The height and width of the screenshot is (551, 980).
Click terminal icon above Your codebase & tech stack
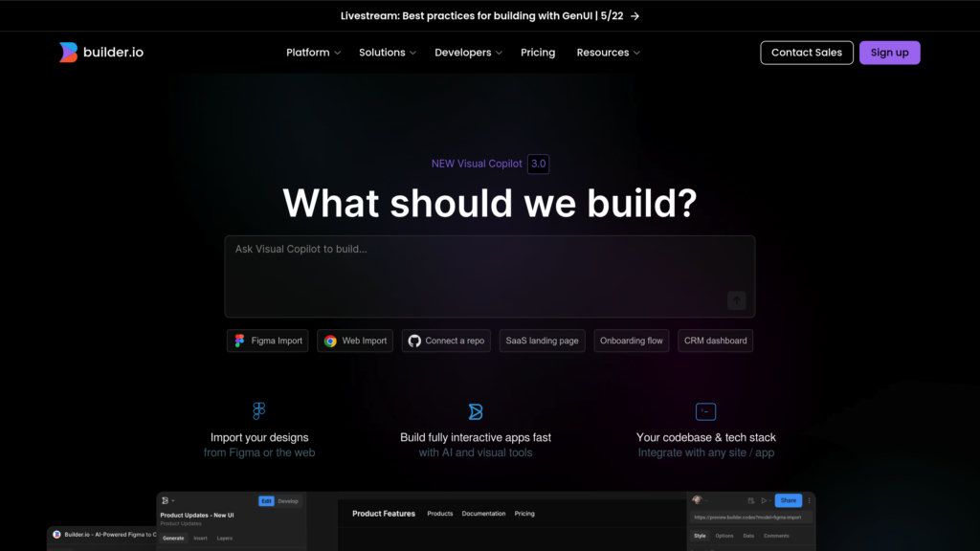tap(705, 411)
